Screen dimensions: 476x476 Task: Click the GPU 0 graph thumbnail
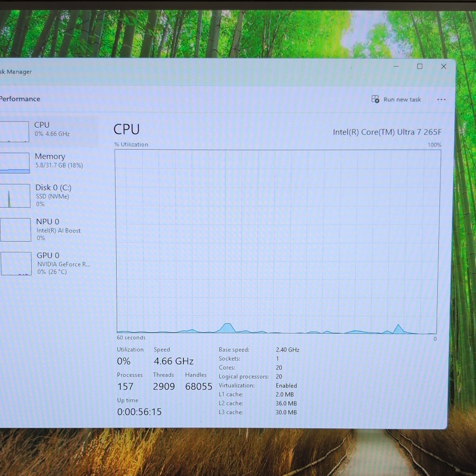coord(16,264)
